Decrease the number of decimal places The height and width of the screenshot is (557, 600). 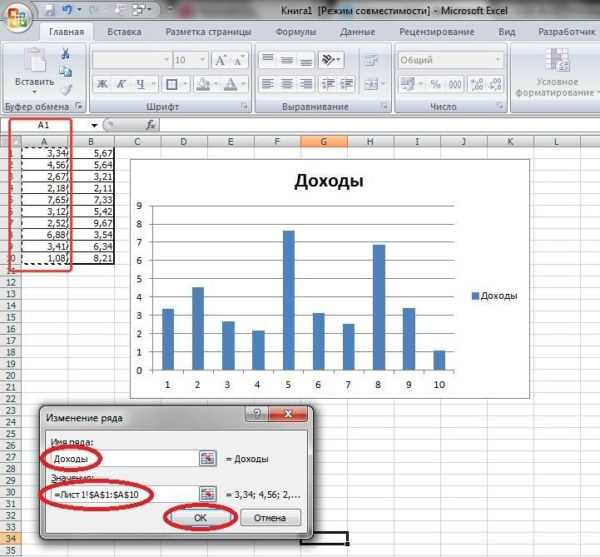click(x=495, y=84)
